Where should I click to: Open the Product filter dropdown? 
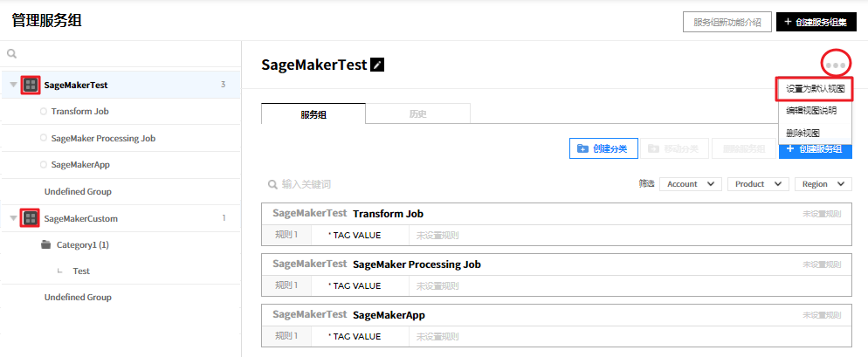(x=757, y=184)
